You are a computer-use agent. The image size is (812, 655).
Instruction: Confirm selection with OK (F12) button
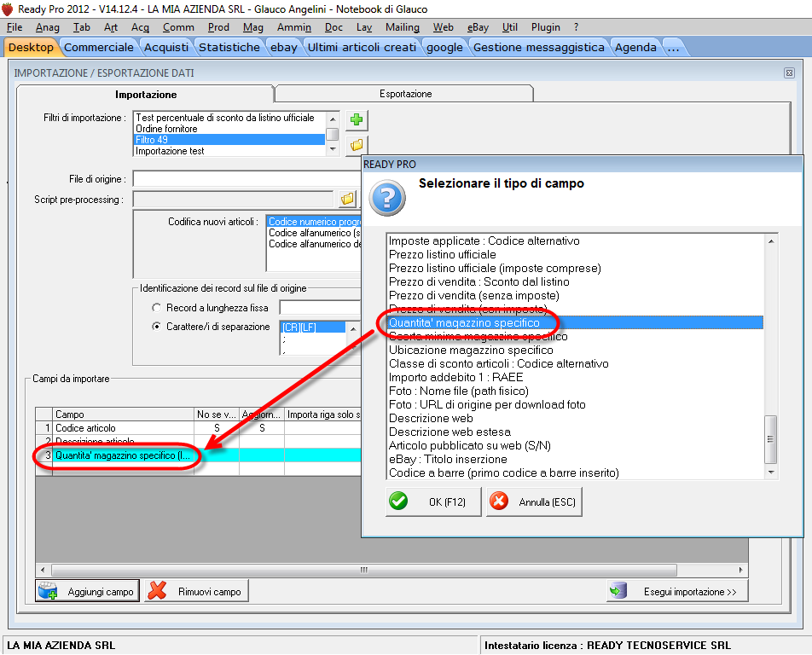click(x=433, y=501)
